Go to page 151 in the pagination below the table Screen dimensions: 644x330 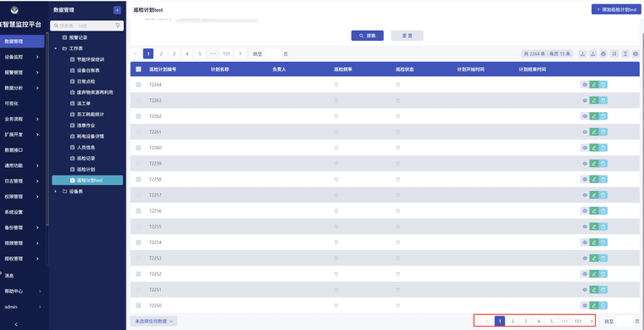578,321
